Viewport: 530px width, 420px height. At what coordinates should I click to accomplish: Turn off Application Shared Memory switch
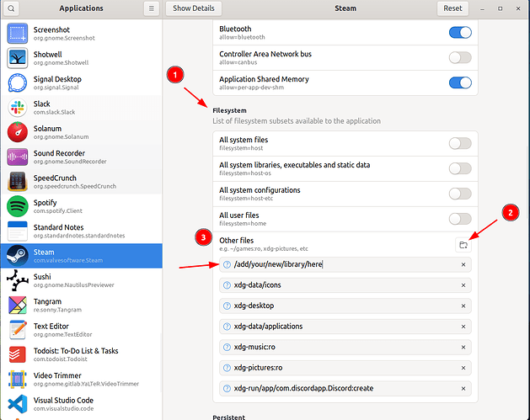click(460, 82)
